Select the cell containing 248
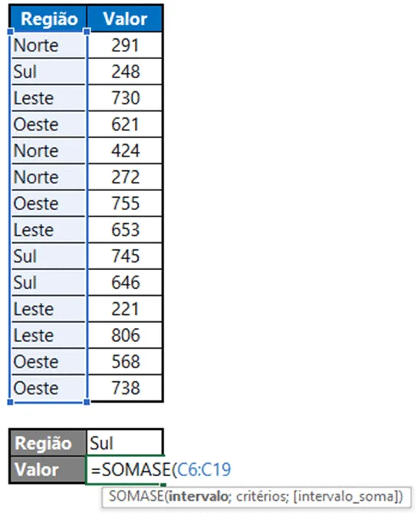The height and width of the screenshot is (513, 420). click(x=125, y=71)
